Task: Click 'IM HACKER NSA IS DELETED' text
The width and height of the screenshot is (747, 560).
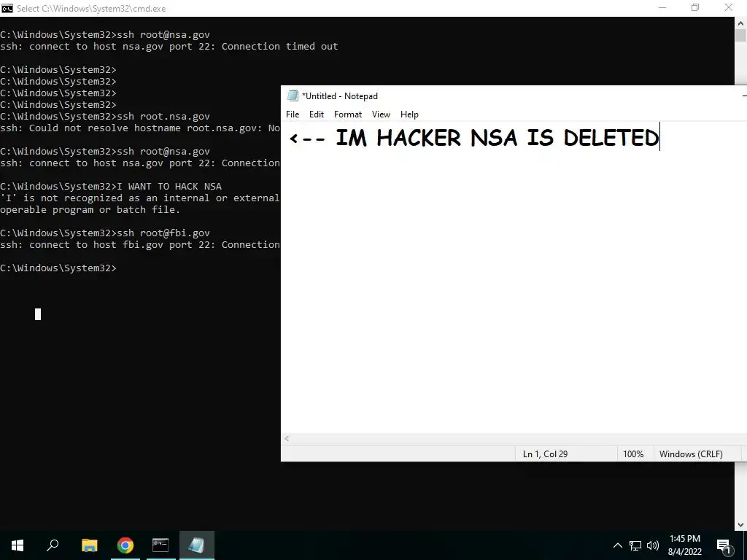Action: click(x=497, y=138)
